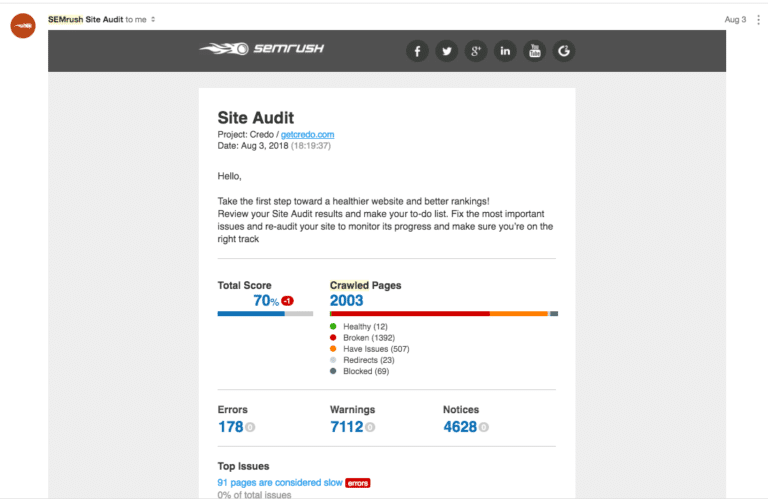
Task: Click the 2003 crawled pages number
Action: (347, 300)
